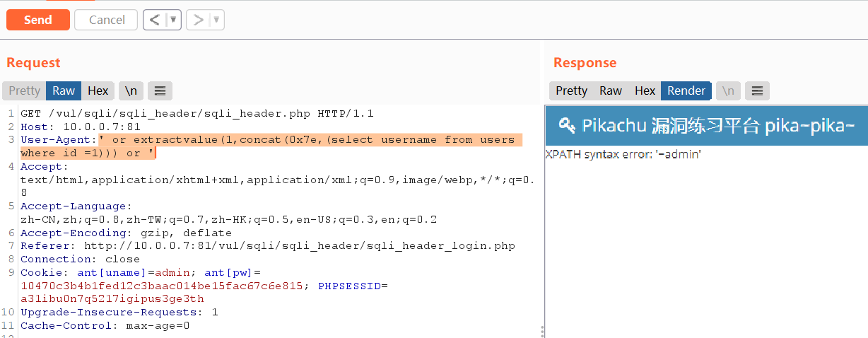Switch Response view to Render tab
Viewport: 868px width, 338px height.
click(686, 91)
